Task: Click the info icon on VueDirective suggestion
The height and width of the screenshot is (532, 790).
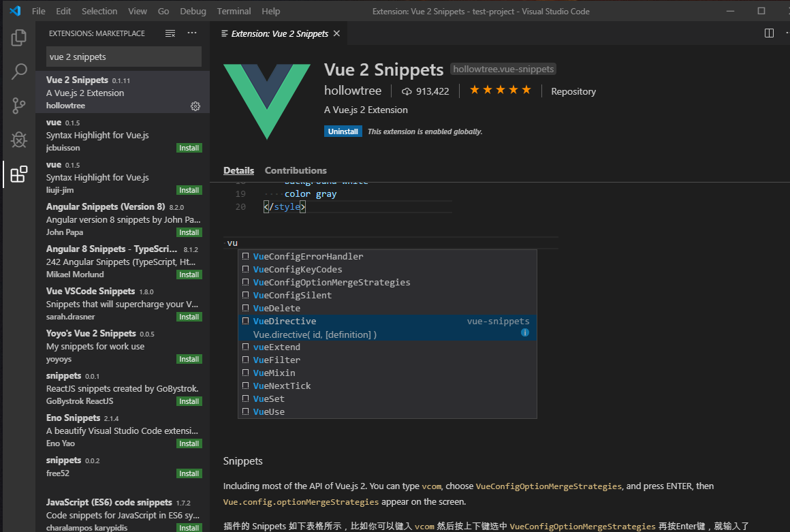Action: coord(525,332)
